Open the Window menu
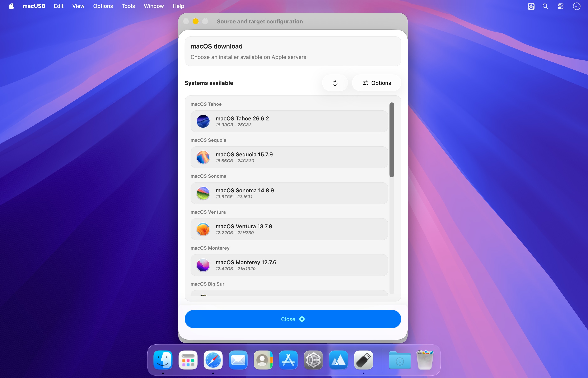The image size is (588, 378). tap(154, 6)
